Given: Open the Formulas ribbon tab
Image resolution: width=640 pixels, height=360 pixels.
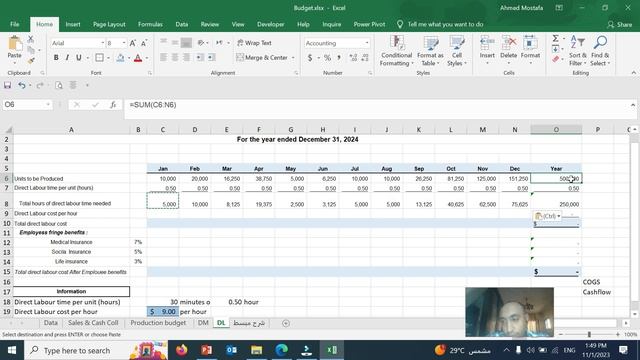Looking at the screenshot, I should pyautogui.click(x=150, y=24).
